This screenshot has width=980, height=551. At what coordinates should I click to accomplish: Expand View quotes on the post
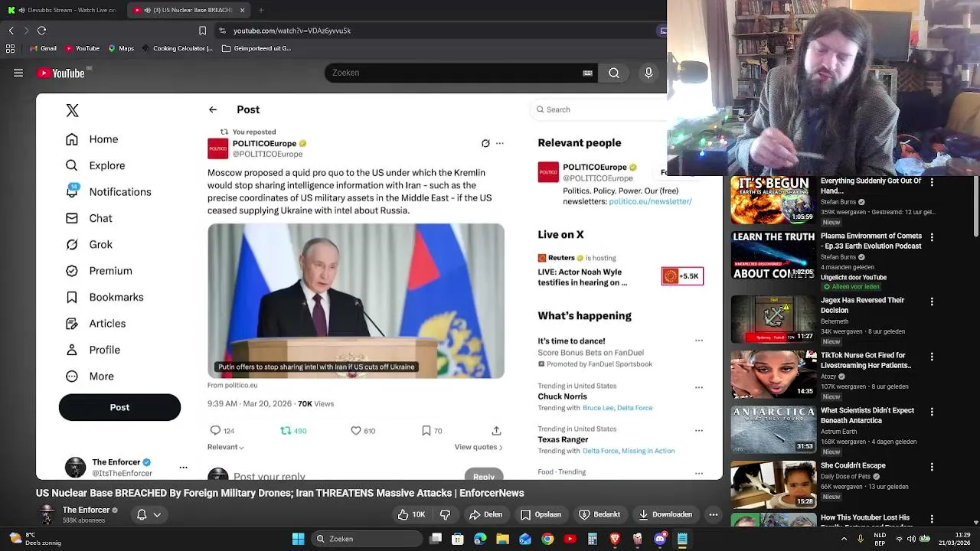(479, 447)
